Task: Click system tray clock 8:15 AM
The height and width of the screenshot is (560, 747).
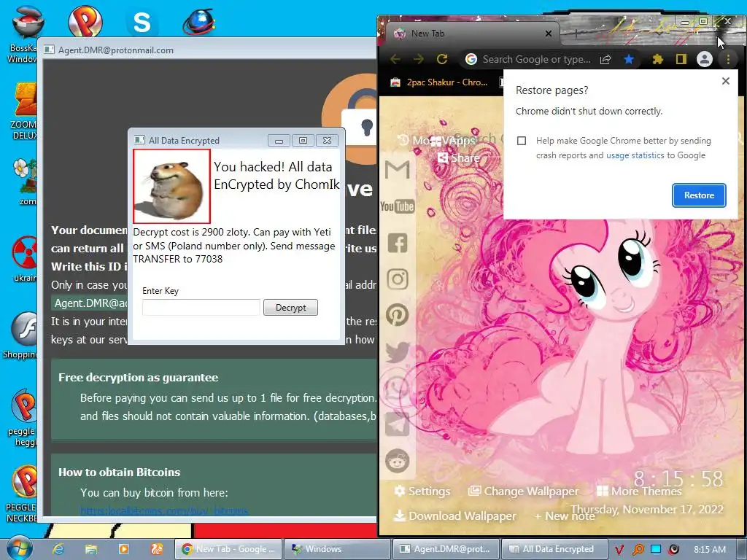Action: pyautogui.click(x=709, y=549)
